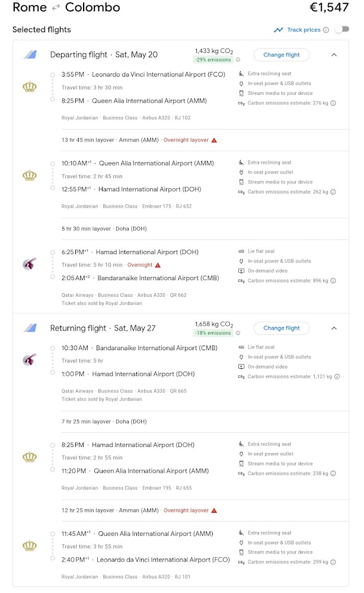Click Amman overnight layover warning icon, departing flight
The width and height of the screenshot is (364, 593).
(x=215, y=140)
